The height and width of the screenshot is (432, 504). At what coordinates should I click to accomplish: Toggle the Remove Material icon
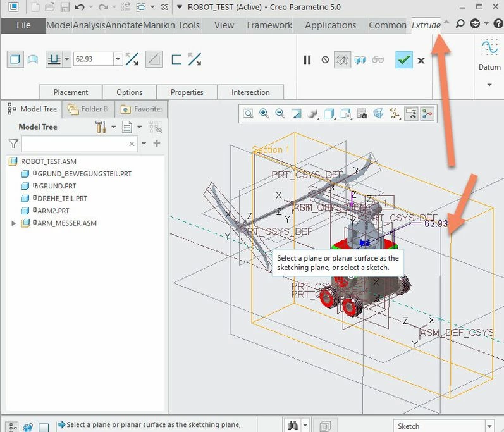pyautogui.click(x=154, y=59)
